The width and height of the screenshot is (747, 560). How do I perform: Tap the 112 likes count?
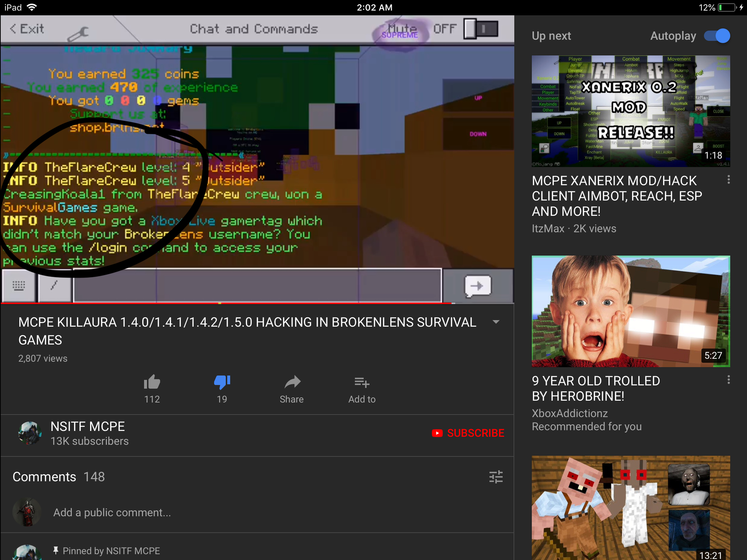pyautogui.click(x=152, y=399)
